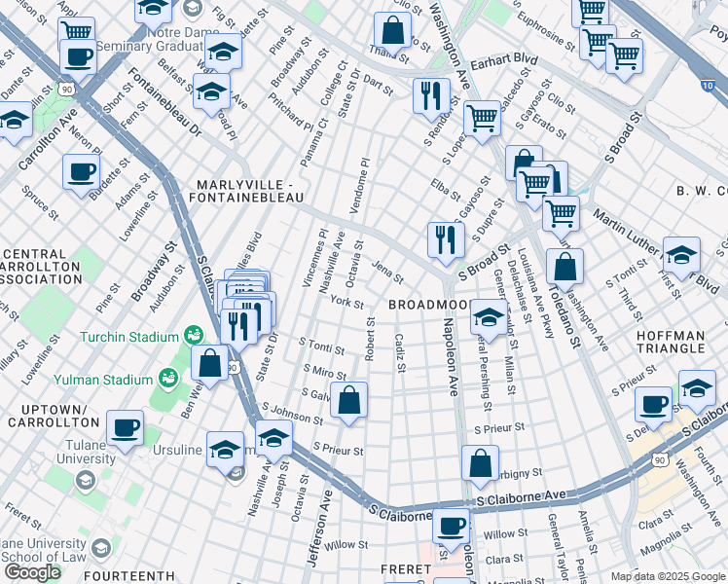Open the shopping bag marker on Napoleon Ave
The height and width of the screenshot is (584, 728).
pos(481,466)
